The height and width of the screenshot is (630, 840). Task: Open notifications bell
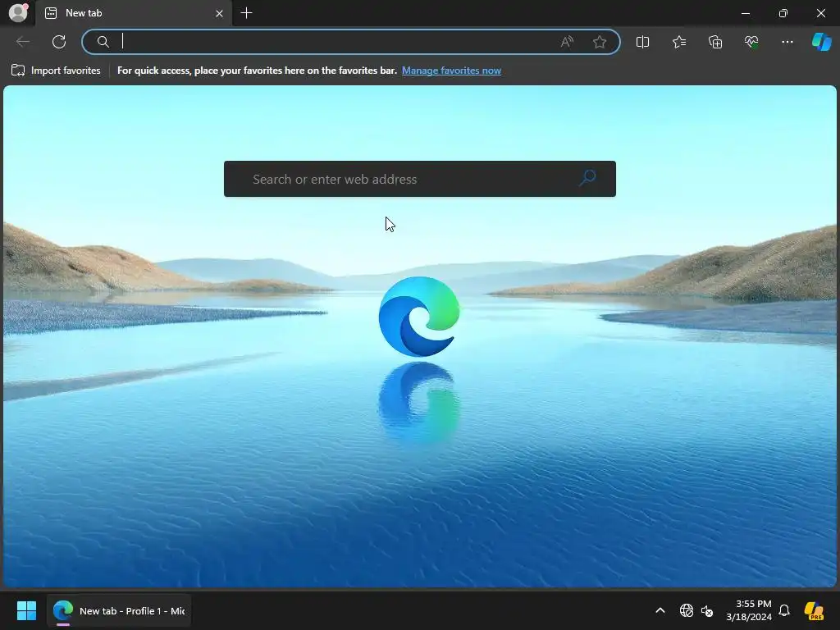[784, 610]
